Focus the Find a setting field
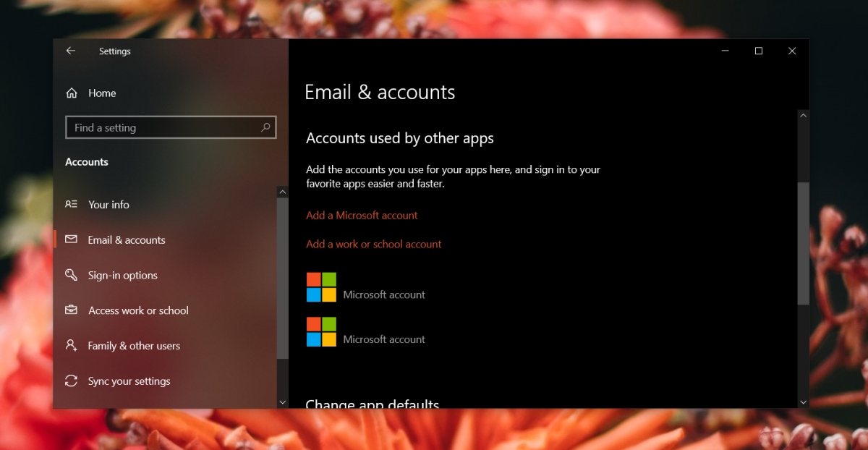Image resolution: width=868 pixels, height=450 pixels. click(171, 127)
